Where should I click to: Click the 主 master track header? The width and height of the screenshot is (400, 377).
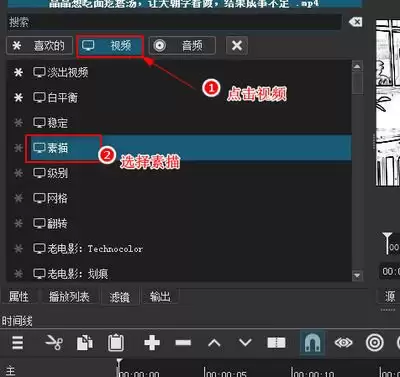(11, 371)
